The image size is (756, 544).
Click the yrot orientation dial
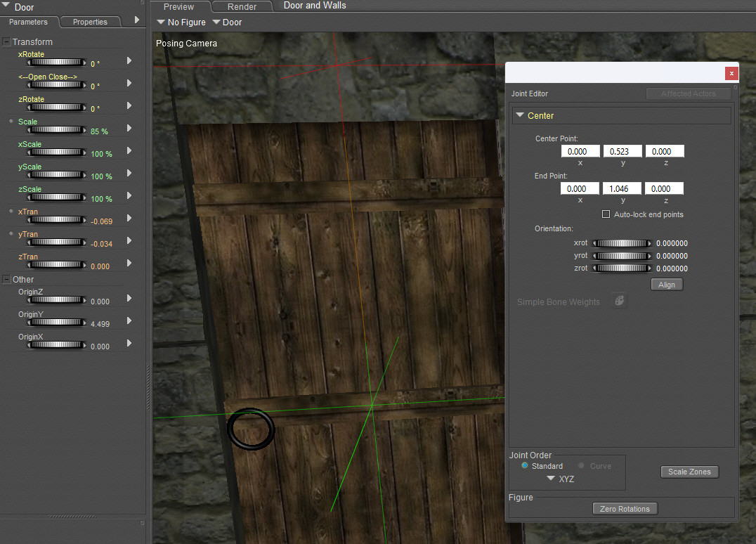pyautogui.click(x=622, y=256)
